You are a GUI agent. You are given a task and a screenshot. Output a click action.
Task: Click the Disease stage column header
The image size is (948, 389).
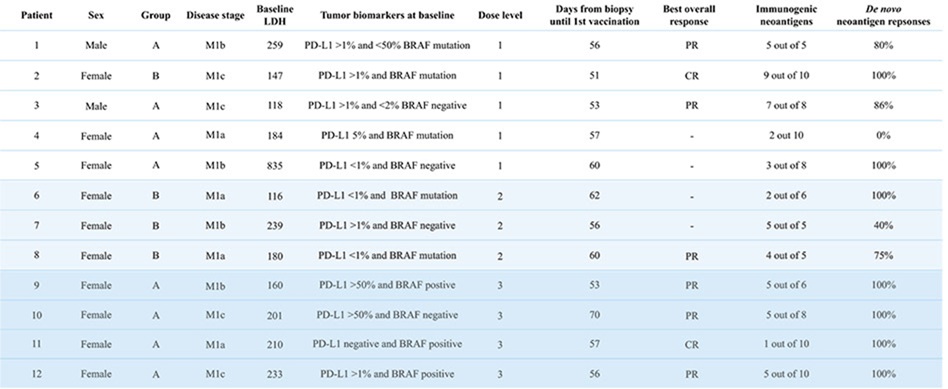tap(215, 15)
